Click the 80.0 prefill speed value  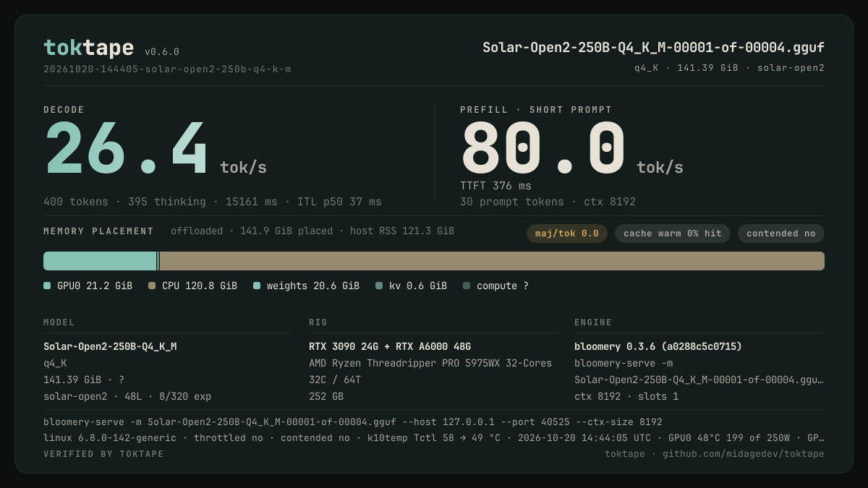click(x=542, y=149)
